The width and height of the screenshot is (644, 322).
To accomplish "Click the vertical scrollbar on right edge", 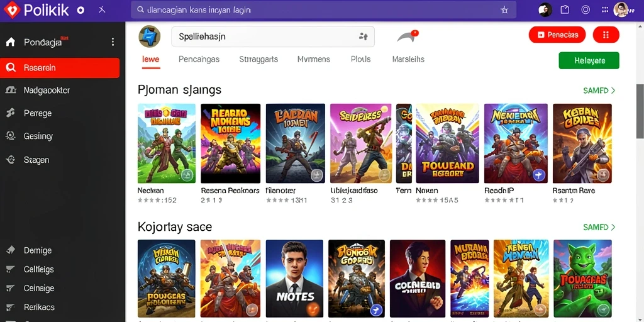I will click(x=640, y=111).
